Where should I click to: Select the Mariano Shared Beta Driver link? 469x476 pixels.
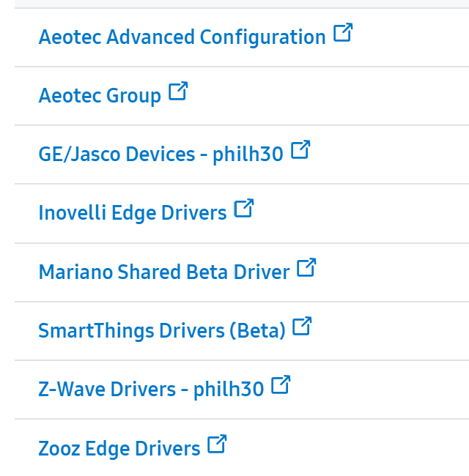pos(164,272)
